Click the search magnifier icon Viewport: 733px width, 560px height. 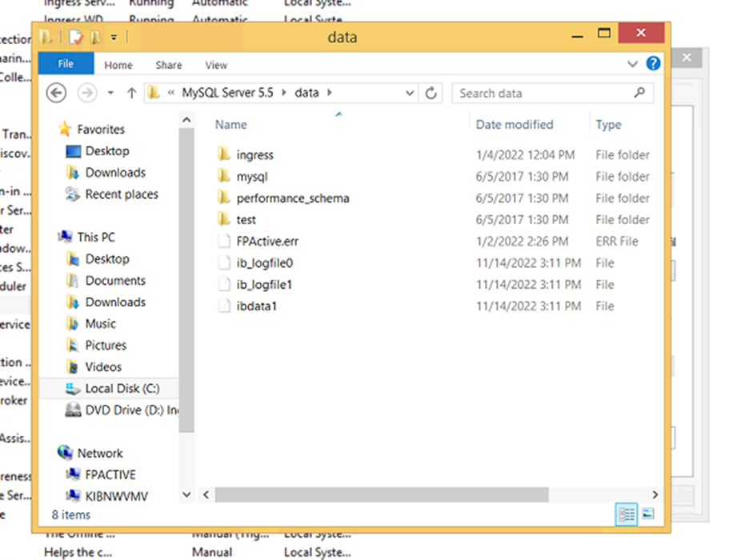[x=639, y=93]
